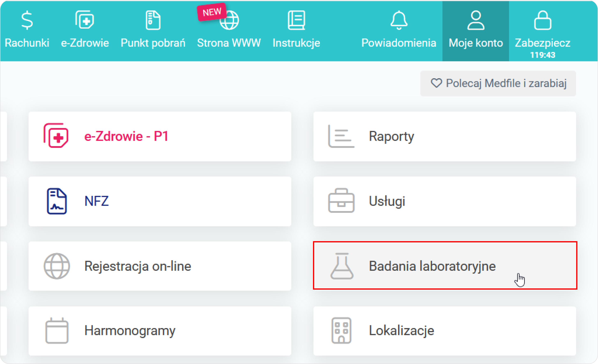Open the e-Zdrowie - P1 tile

click(160, 136)
